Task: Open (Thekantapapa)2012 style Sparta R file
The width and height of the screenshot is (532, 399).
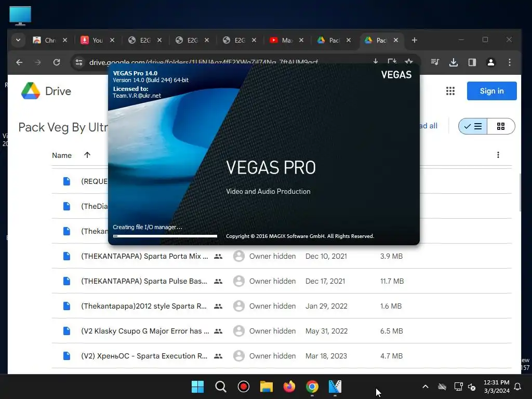Action: point(144,306)
